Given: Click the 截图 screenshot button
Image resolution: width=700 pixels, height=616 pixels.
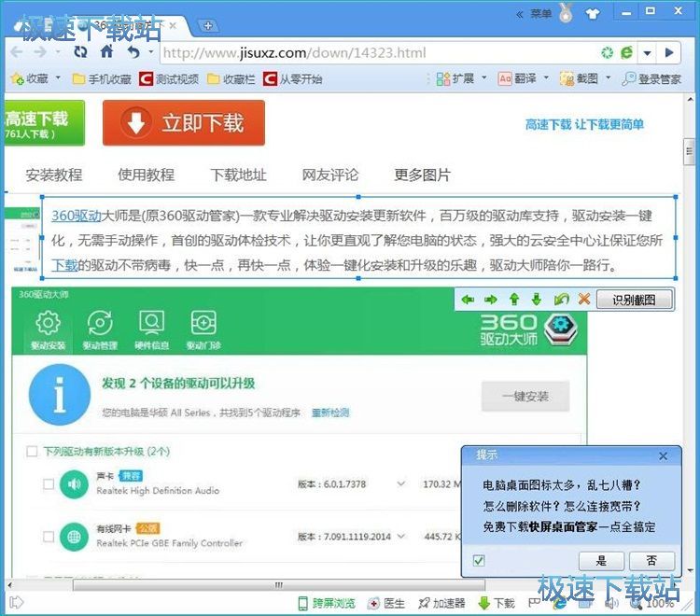Looking at the screenshot, I should click(579, 79).
